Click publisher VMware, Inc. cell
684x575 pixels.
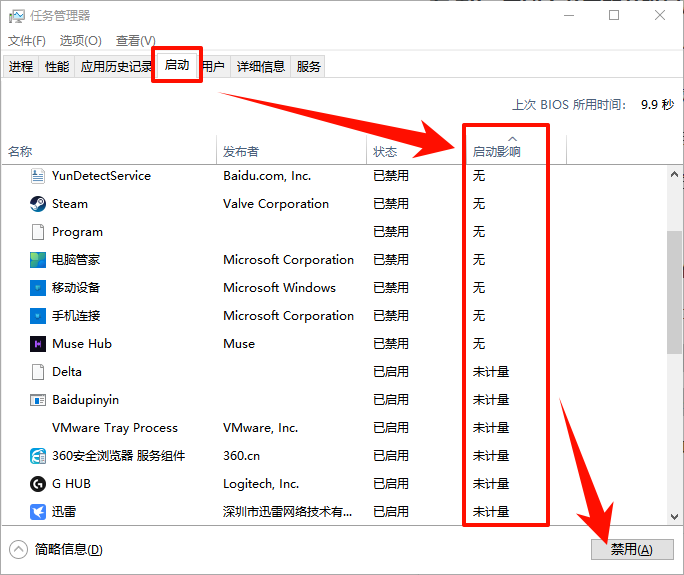[x=260, y=428]
